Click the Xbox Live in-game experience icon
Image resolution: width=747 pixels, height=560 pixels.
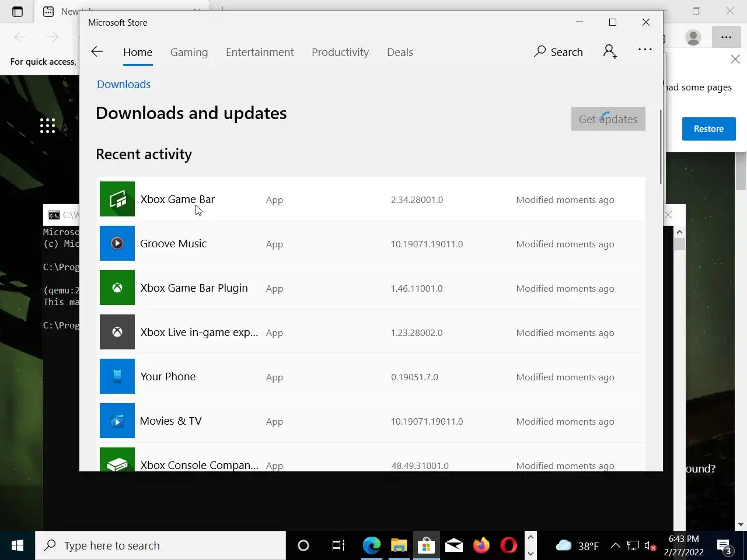coord(117,332)
